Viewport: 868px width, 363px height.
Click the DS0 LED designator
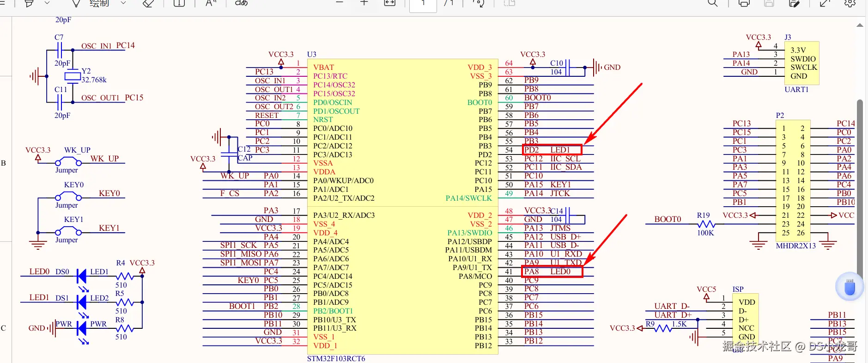(x=62, y=271)
